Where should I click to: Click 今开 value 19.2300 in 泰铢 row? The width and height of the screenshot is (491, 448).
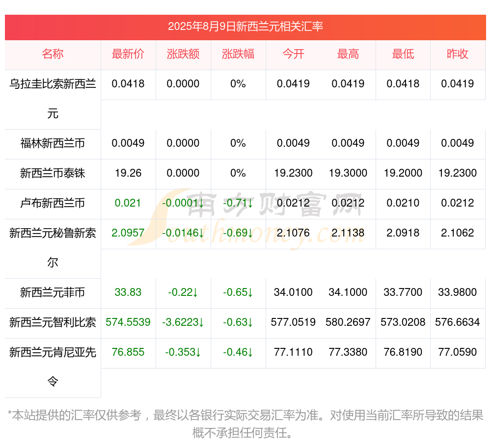point(293,173)
